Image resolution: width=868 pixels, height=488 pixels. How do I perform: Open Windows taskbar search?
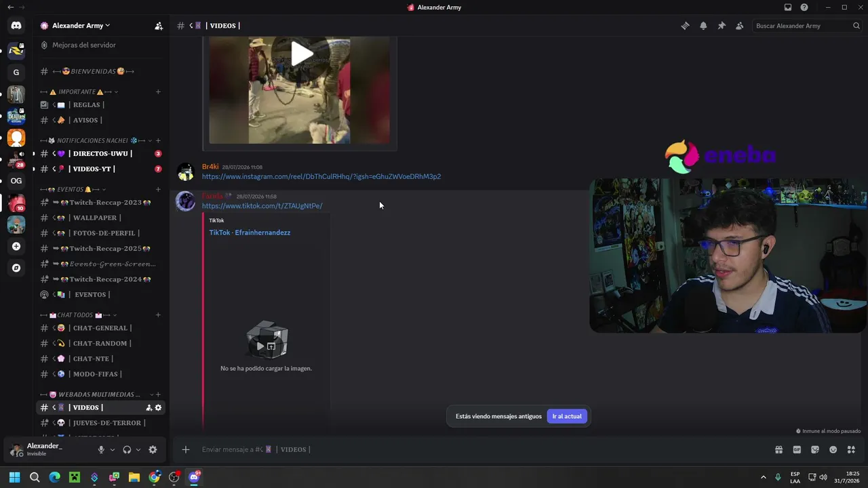tap(35, 477)
